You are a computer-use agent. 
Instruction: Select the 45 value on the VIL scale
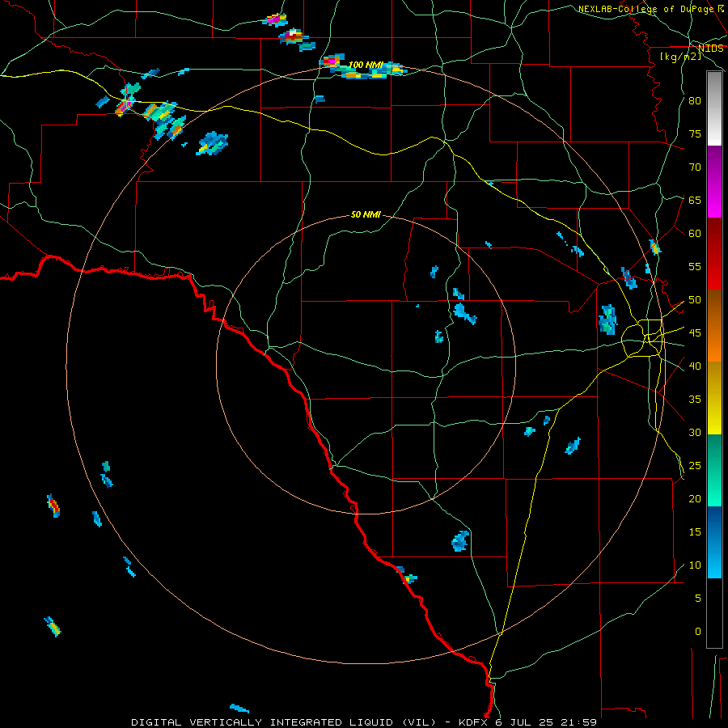point(695,333)
